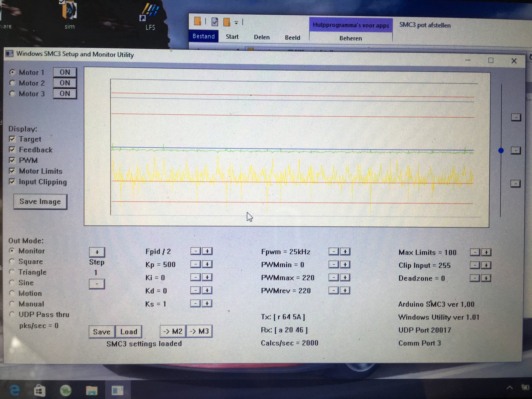The image size is (532, 399).
Task: Open the Beeld tab in Explorer window
Action: (292, 38)
